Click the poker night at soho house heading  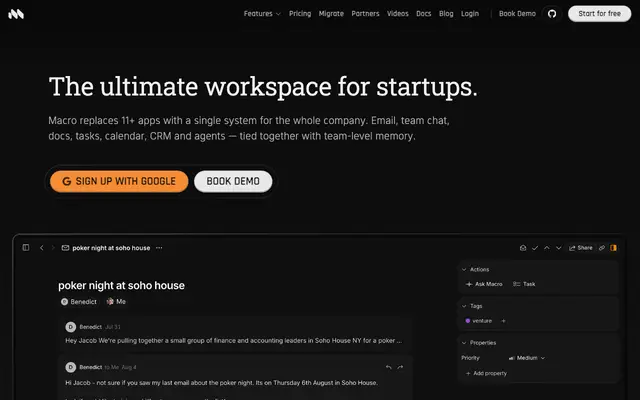coord(121,286)
